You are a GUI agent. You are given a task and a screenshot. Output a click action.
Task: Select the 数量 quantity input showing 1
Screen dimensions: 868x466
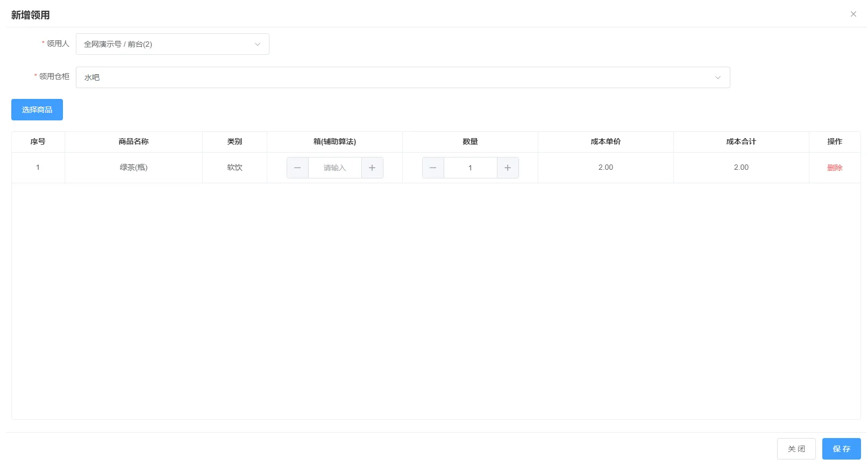pos(470,168)
